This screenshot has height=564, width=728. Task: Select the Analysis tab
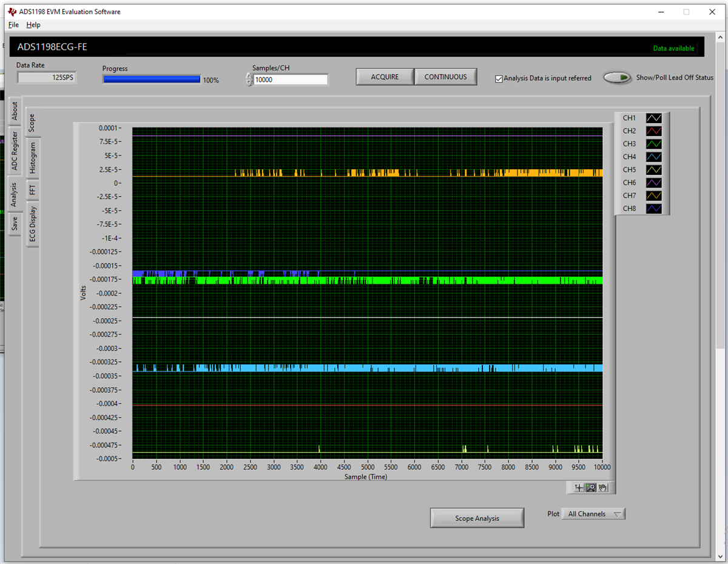pos(13,194)
